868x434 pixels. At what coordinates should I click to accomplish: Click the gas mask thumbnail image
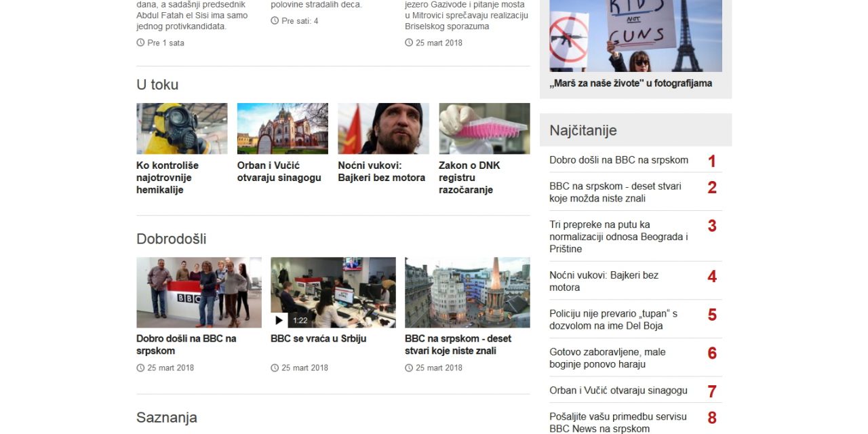pyautogui.click(x=181, y=128)
